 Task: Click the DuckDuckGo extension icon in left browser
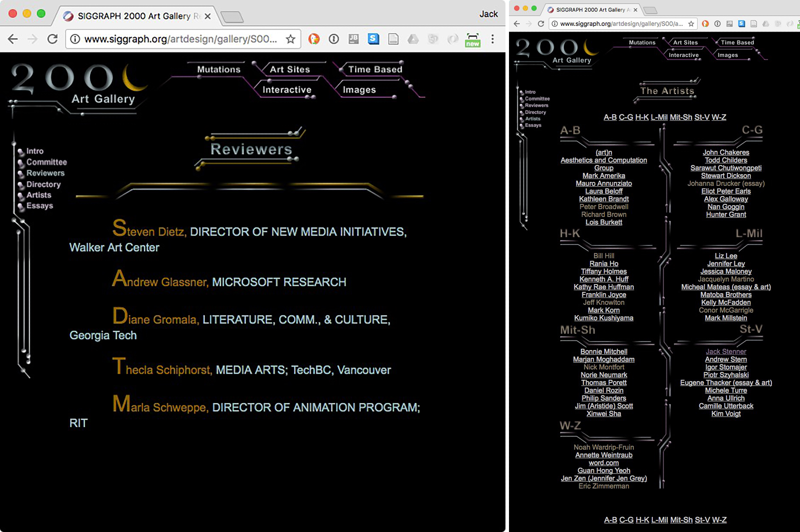314,39
